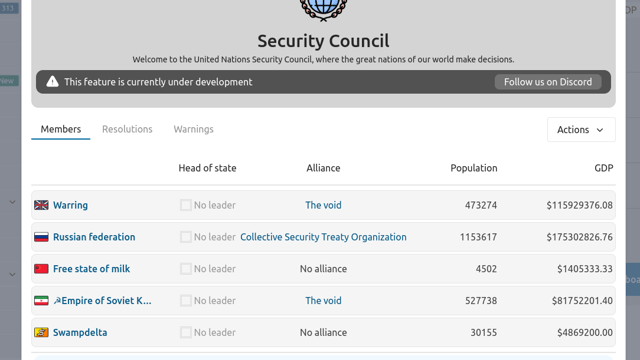Click the leader placeholder box in Russian federation row
This screenshot has height=360, width=640.
[x=186, y=237]
